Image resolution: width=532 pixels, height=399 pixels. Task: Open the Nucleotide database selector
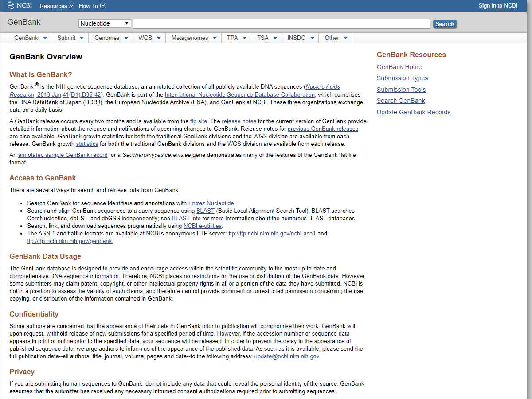click(105, 24)
